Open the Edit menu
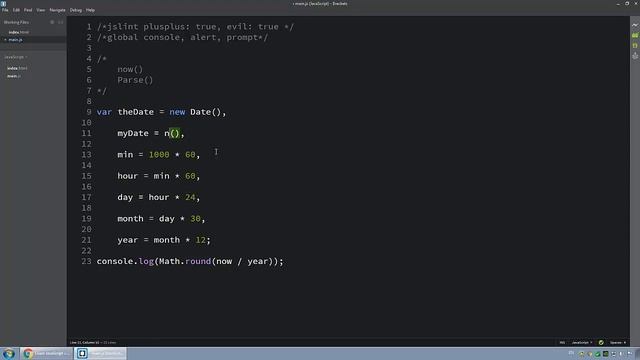This screenshot has height=360, width=640. [x=16, y=10]
